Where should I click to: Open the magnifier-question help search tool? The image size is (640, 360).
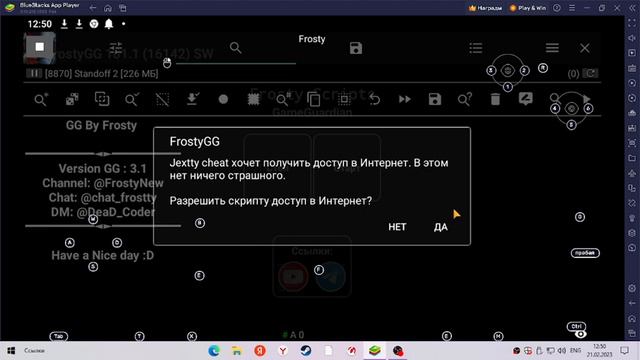[465, 99]
